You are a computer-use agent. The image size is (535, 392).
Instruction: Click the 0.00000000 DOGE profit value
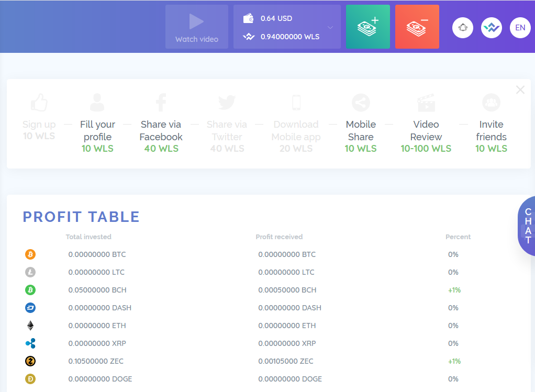click(x=290, y=379)
